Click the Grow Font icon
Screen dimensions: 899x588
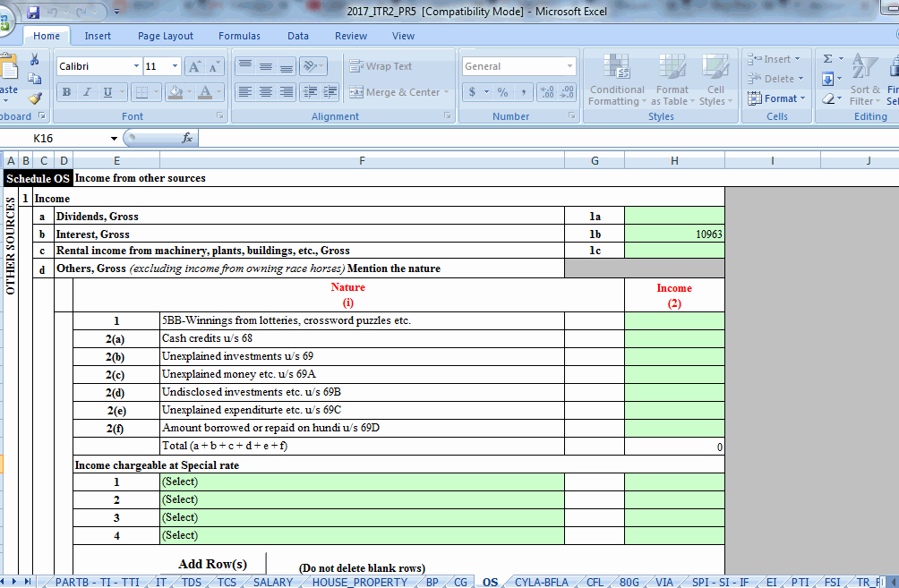click(194, 66)
